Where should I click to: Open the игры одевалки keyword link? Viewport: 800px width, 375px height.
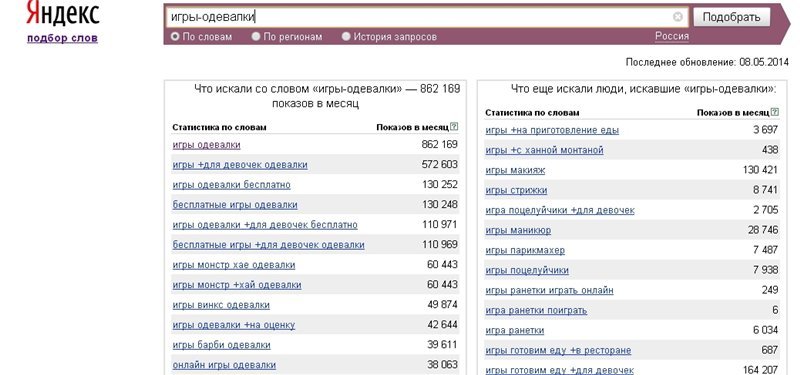coord(206,145)
